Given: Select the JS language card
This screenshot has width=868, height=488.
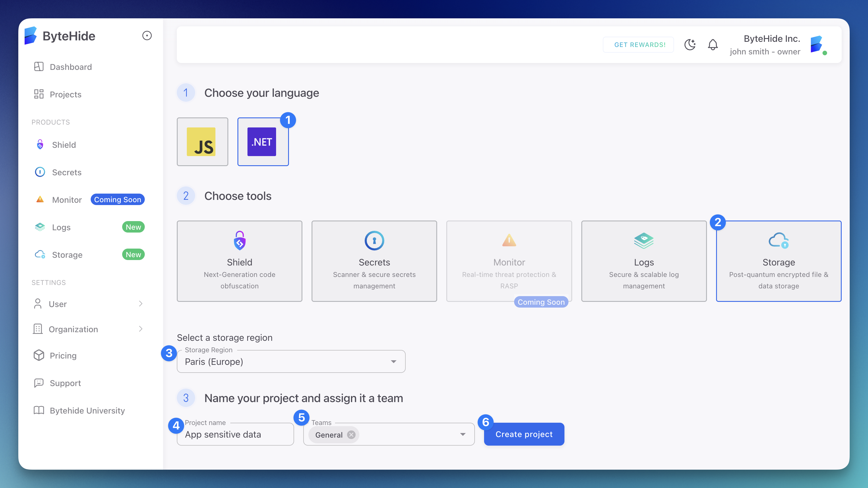Looking at the screenshot, I should click(x=202, y=142).
